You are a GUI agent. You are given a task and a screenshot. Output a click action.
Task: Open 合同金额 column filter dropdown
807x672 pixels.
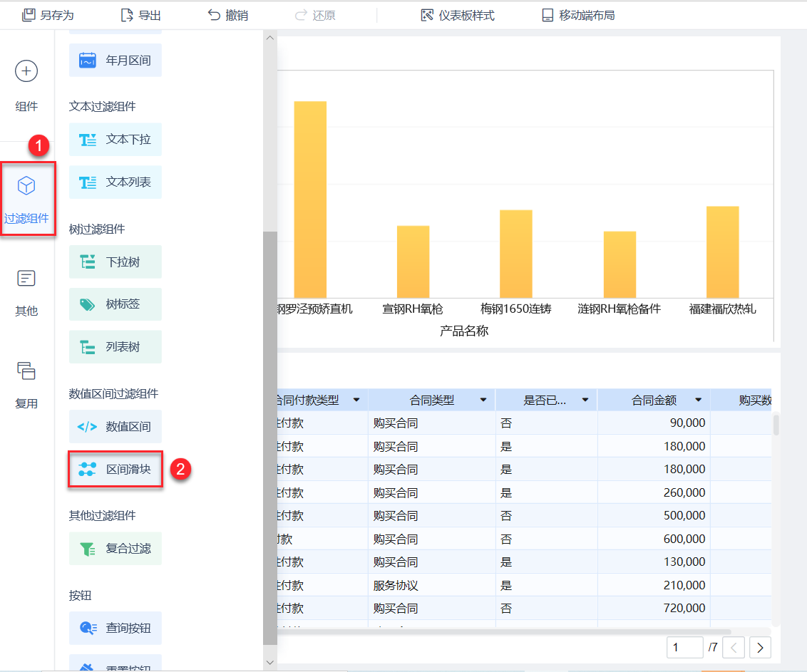click(699, 400)
